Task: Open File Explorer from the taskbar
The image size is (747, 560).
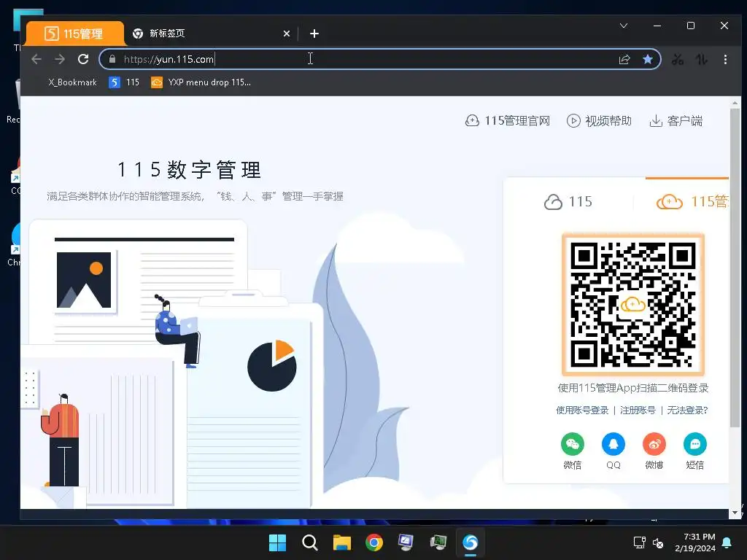Action: click(x=342, y=542)
